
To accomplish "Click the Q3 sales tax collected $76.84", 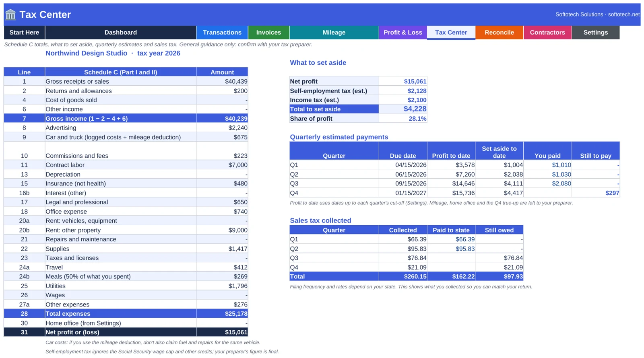I will pos(403,258).
